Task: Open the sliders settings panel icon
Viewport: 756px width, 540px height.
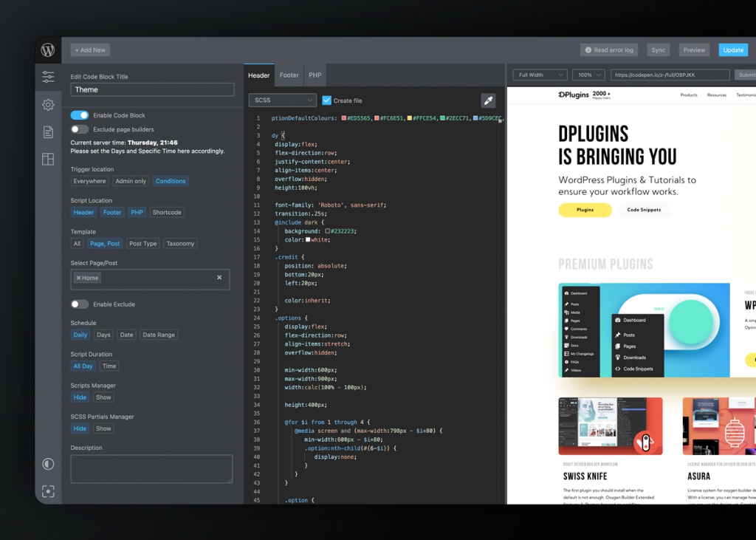Action: pos(48,77)
